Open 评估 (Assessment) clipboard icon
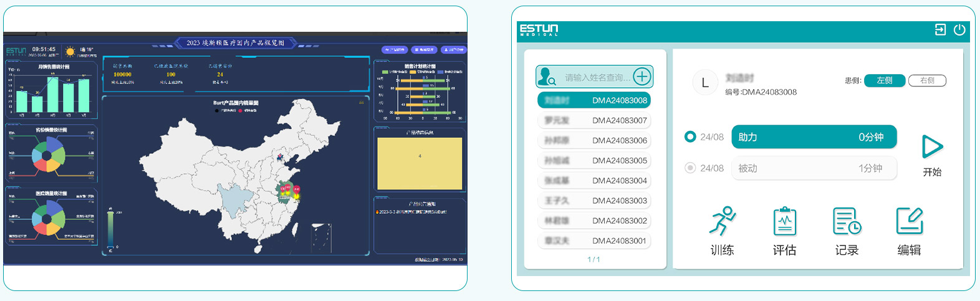The height and width of the screenshot is (301, 980). pos(784,221)
